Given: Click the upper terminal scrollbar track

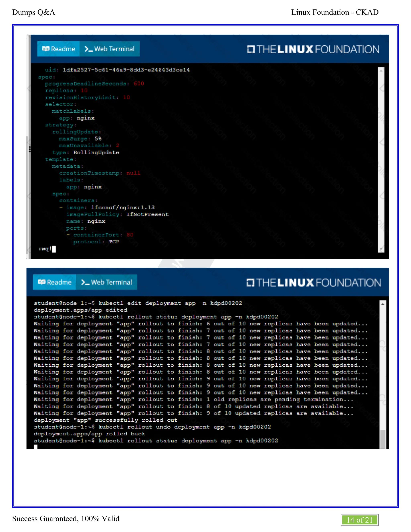Looking at the screenshot, I should click(381, 158).
